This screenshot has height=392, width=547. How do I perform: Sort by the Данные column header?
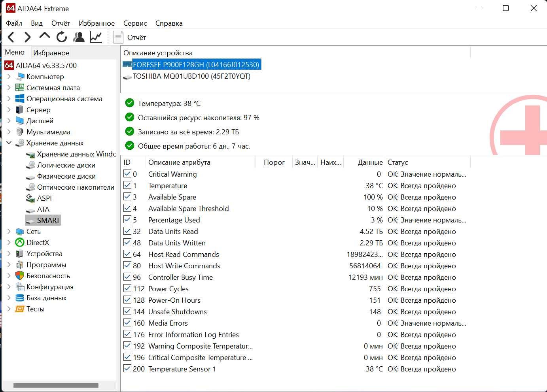pyautogui.click(x=370, y=162)
